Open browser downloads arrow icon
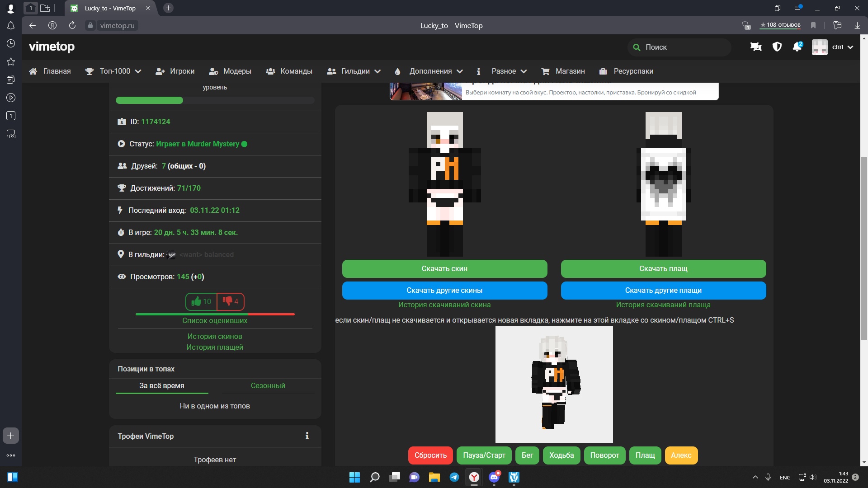868x488 pixels. coord(857,25)
